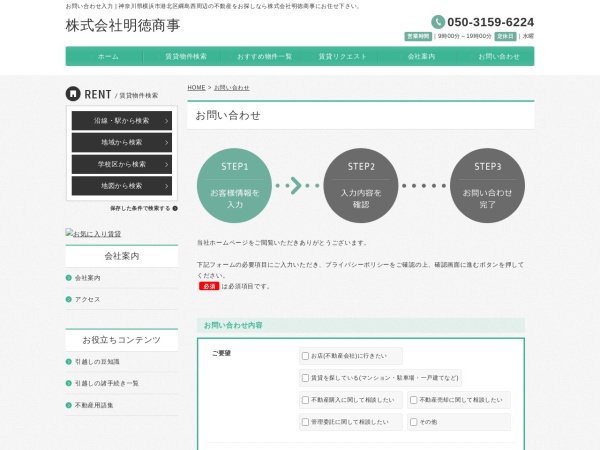Click the bullet icon beside アクセス
Screen dimensions: 600x450
coord(68,299)
